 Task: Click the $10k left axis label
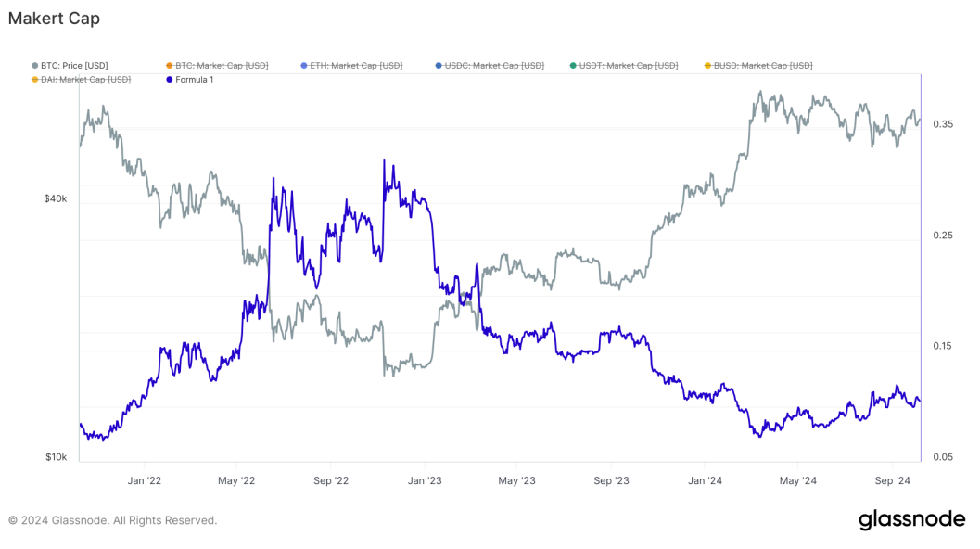click(x=55, y=457)
